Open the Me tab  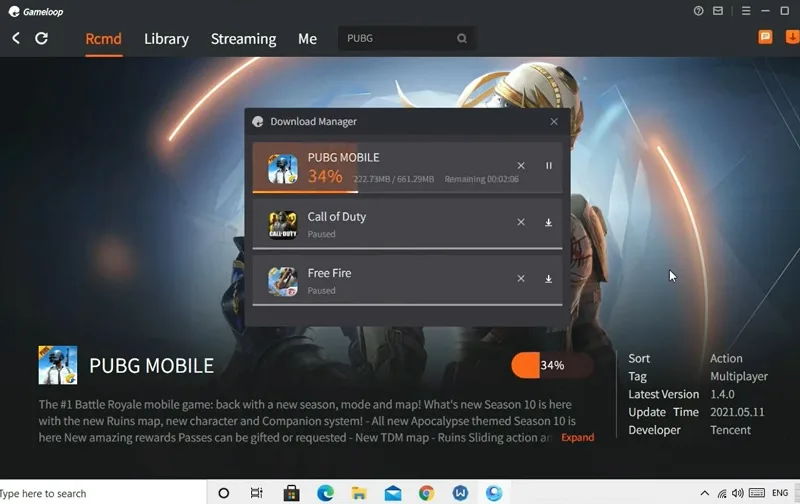click(x=308, y=39)
